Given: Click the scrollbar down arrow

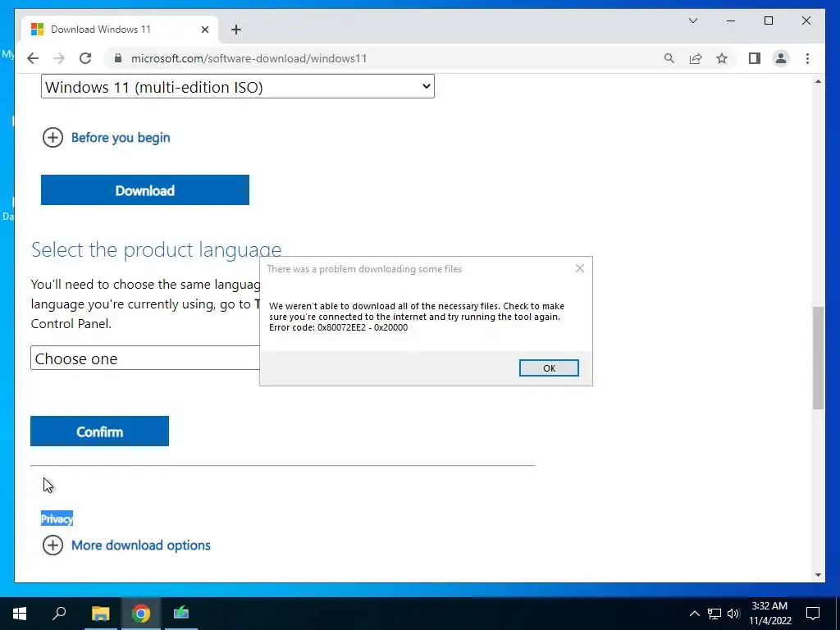Looking at the screenshot, I should click(818, 575).
